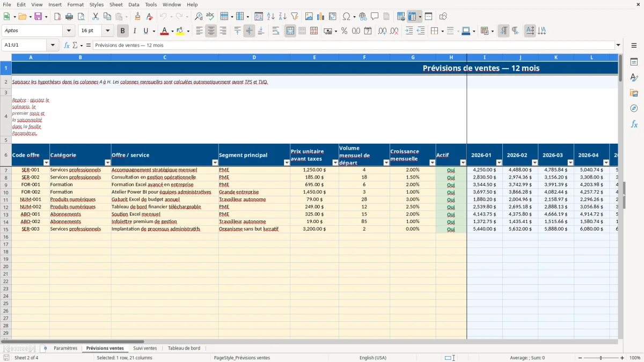
Task: Open sidebar Navigator compass icon
Action: point(634,108)
